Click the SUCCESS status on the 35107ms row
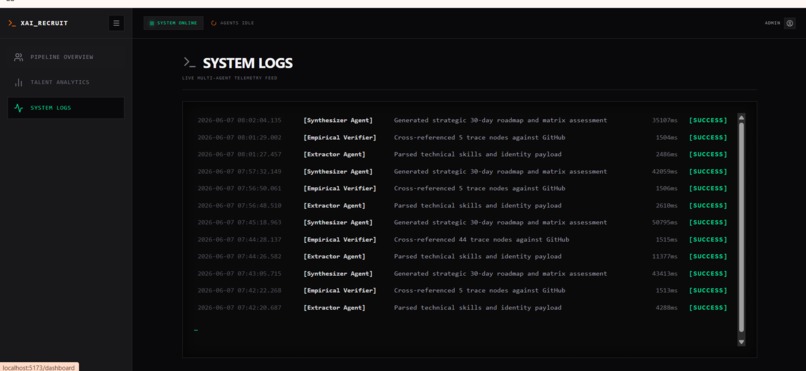Image resolution: width=806 pixels, height=371 pixels. [708, 120]
